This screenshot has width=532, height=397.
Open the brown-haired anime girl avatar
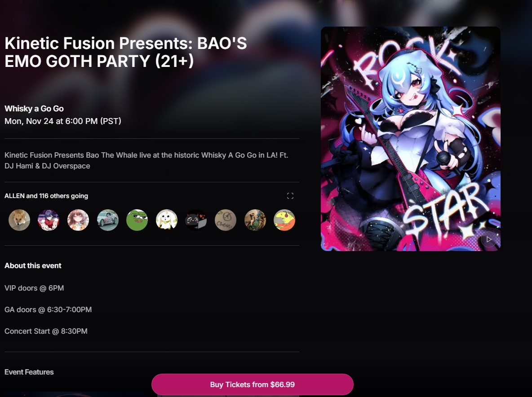78,220
